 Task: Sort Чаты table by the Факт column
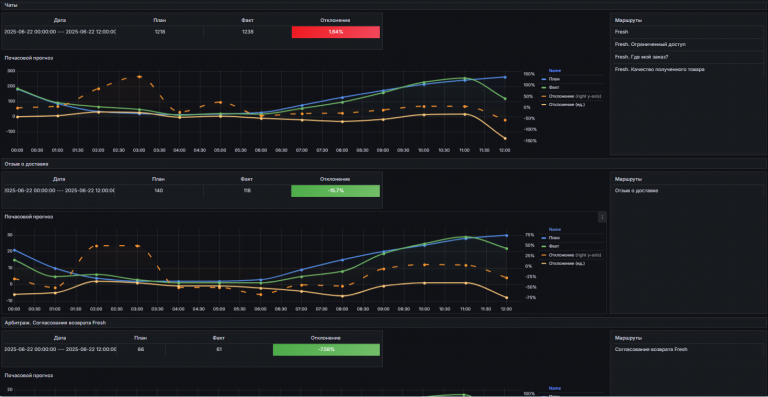pos(247,20)
